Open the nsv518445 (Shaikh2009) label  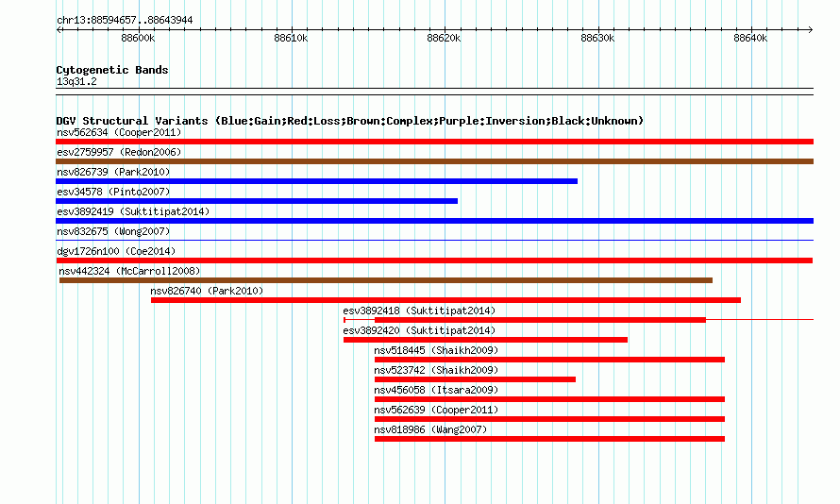[436, 350]
